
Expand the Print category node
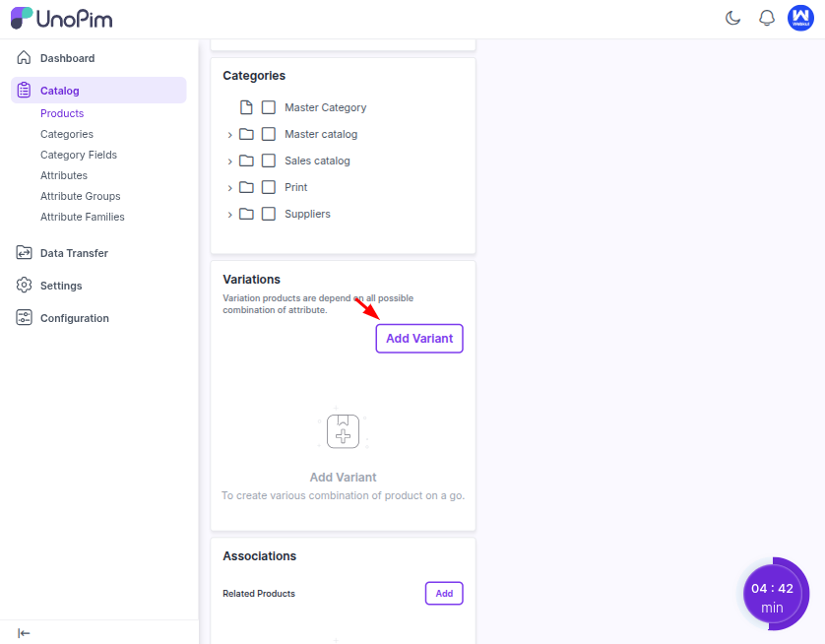point(229,188)
